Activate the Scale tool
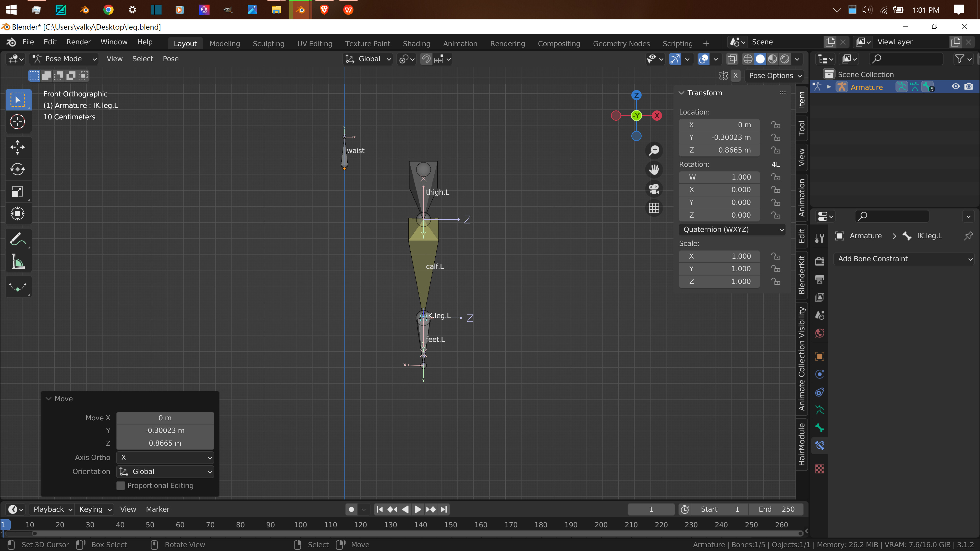The image size is (980, 551). coord(18,191)
